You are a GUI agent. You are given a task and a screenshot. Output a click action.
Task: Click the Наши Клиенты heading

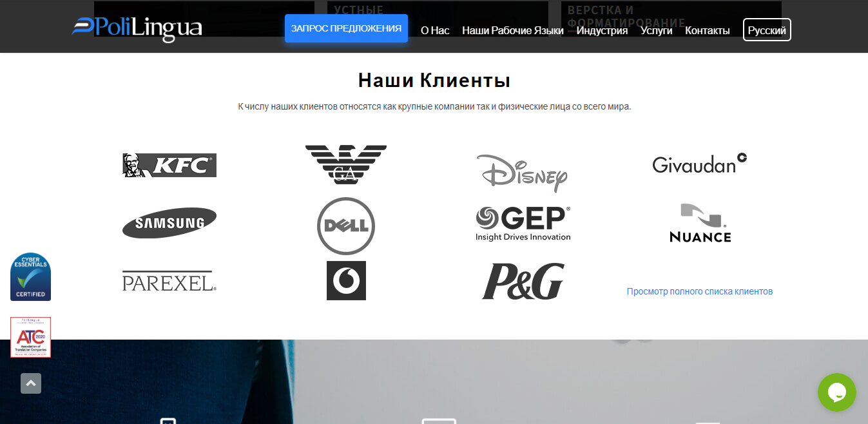click(x=434, y=81)
